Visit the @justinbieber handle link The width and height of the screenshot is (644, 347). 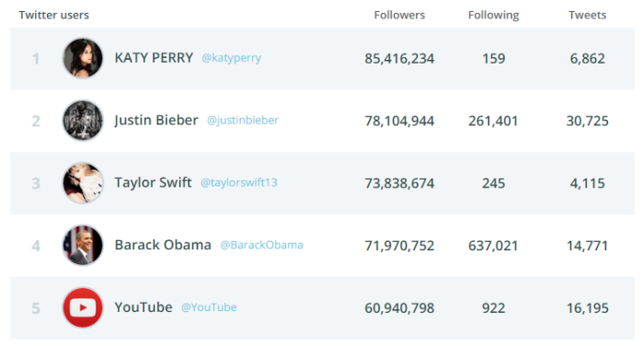click(243, 120)
